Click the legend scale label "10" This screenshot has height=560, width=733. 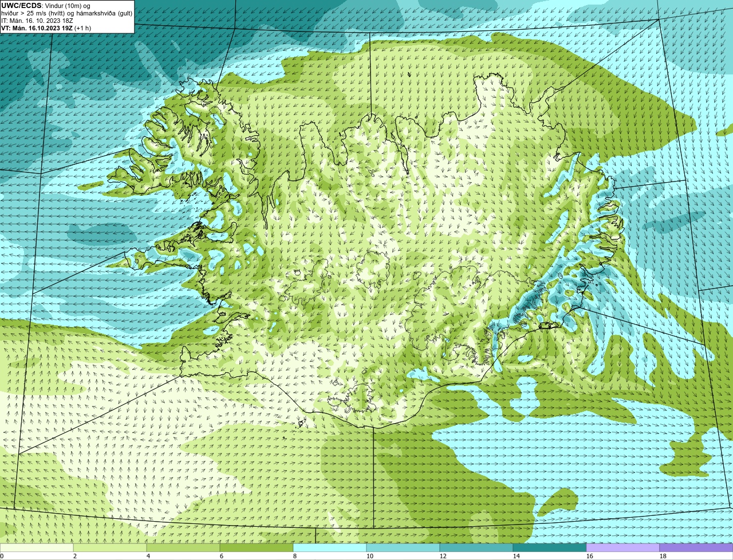(370, 556)
